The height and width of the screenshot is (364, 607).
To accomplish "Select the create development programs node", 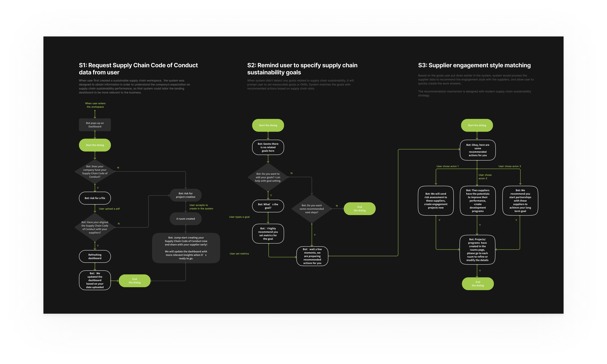I will [x=477, y=201].
